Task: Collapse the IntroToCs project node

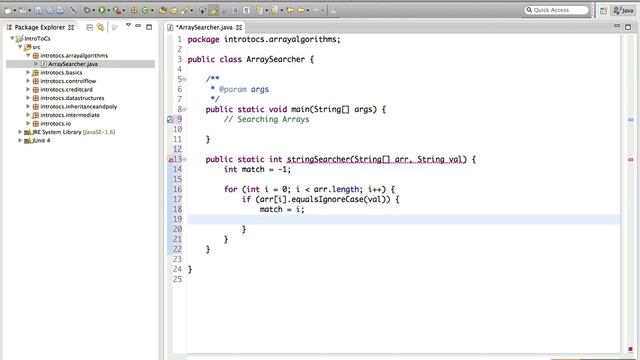Action: pyautogui.click(x=12, y=38)
